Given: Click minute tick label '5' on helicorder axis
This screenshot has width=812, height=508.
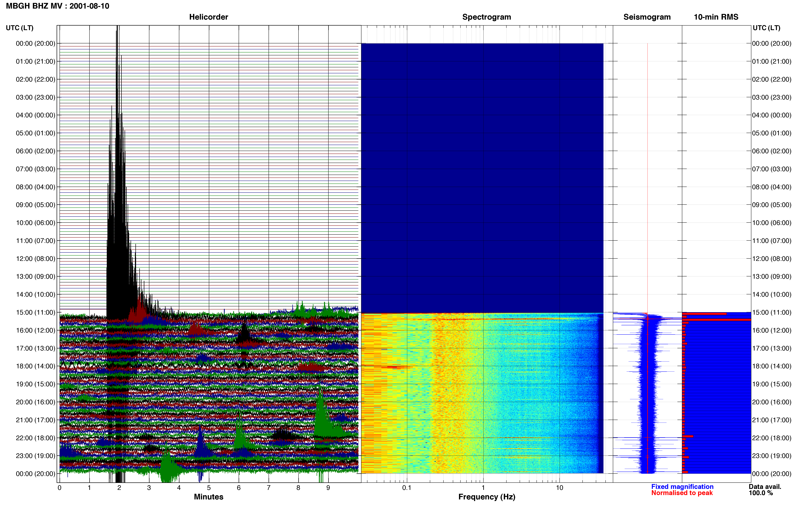Looking at the screenshot, I should click(209, 487).
